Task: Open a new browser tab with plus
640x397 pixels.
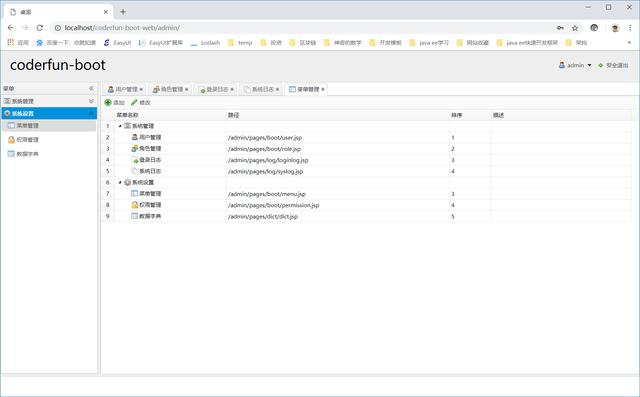Action: (x=123, y=12)
